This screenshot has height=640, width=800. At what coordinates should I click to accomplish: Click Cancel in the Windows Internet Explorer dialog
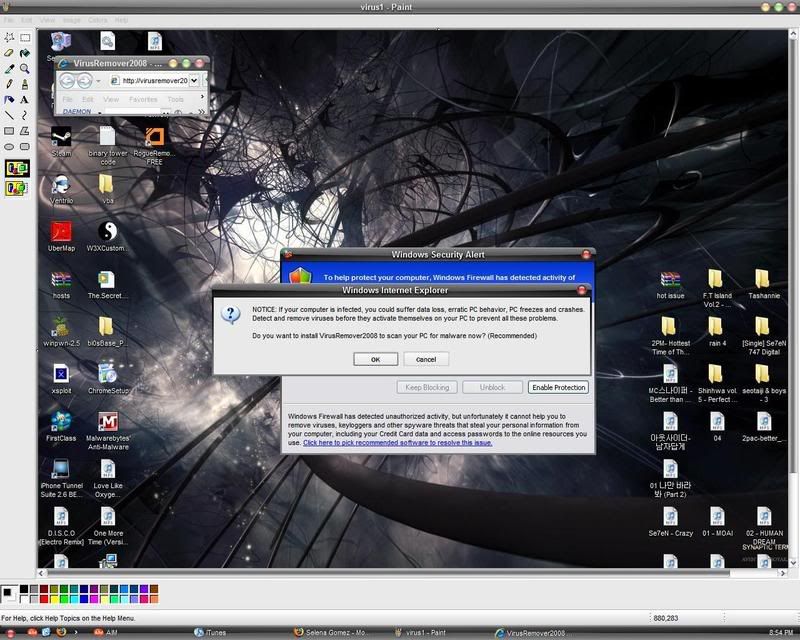point(426,359)
